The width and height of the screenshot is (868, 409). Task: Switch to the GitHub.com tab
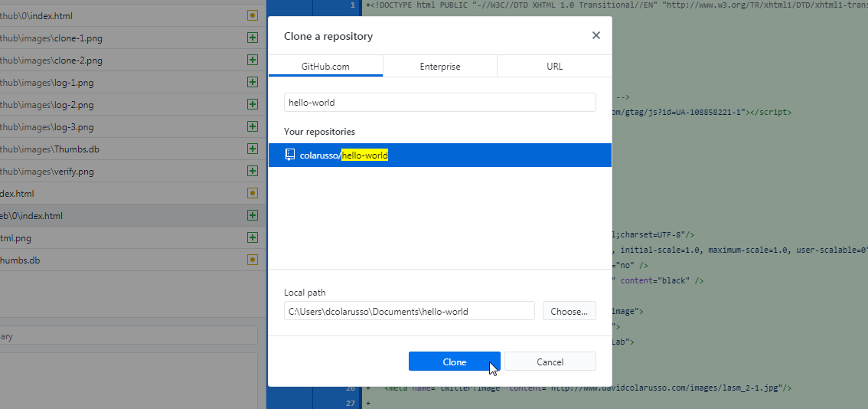[325, 66]
